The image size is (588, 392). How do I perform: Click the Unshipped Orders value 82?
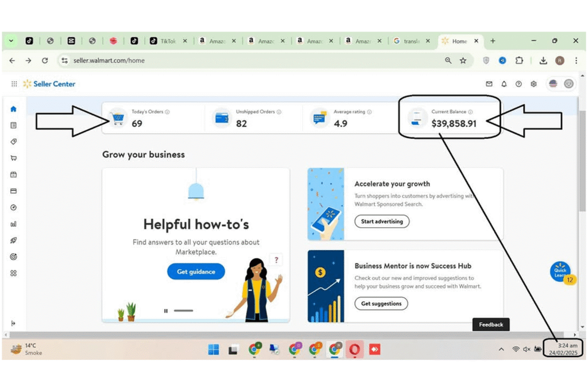point(242,123)
